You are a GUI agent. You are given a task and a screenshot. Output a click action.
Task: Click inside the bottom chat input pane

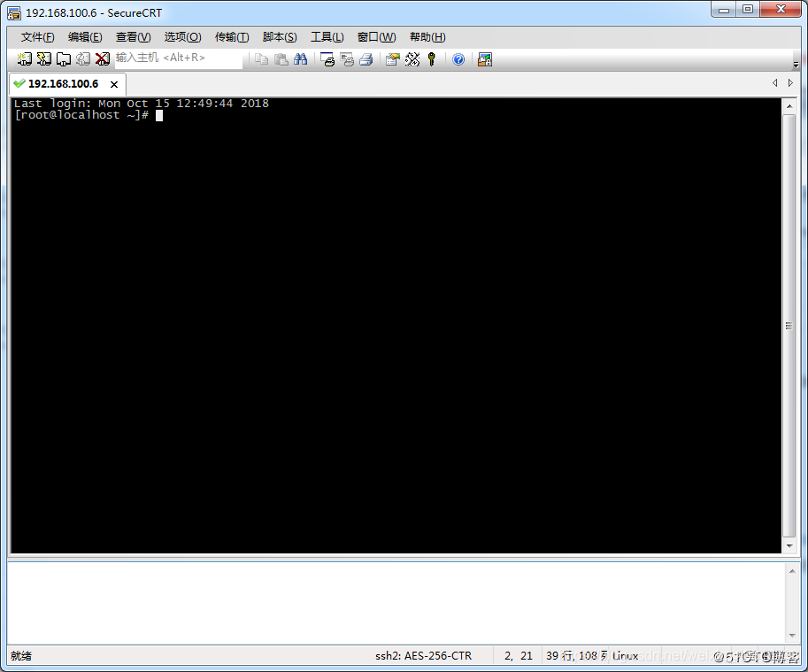click(396, 603)
